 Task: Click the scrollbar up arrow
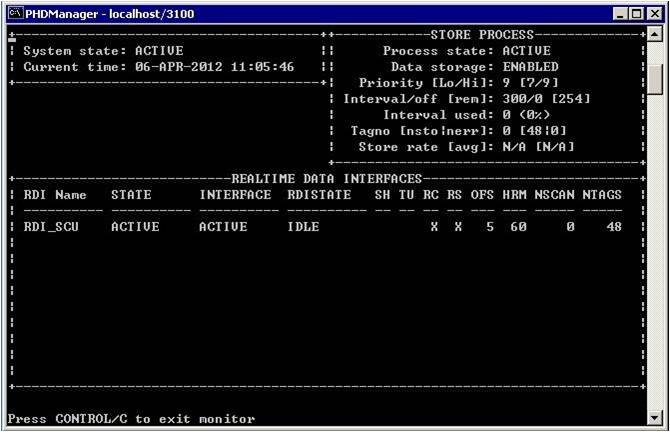click(x=655, y=34)
